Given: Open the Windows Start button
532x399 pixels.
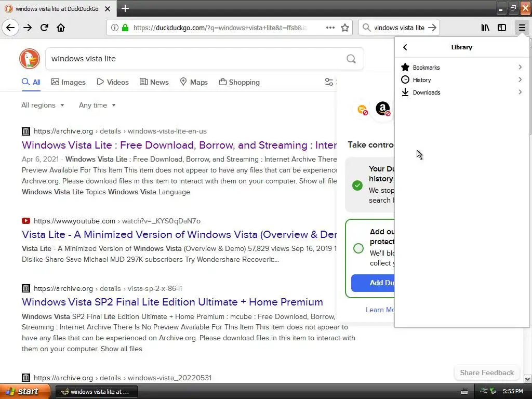Looking at the screenshot, I should click(x=25, y=392).
